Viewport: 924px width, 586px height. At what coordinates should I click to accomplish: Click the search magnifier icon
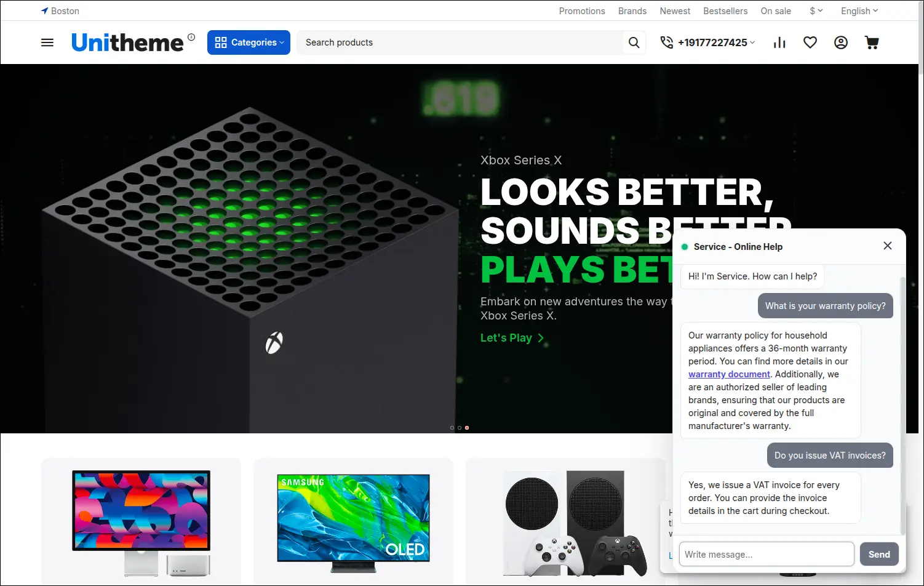tap(634, 42)
